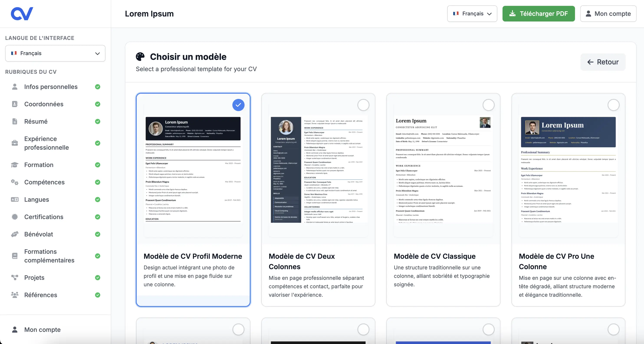
Task: Open the Mon compte menu in the header
Action: coord(608,13)
